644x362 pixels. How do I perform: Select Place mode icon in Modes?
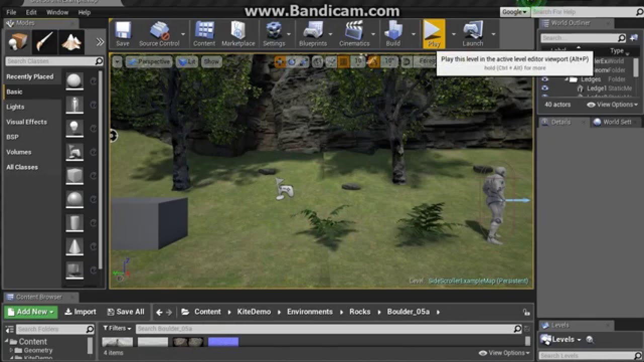coord(18,42)
